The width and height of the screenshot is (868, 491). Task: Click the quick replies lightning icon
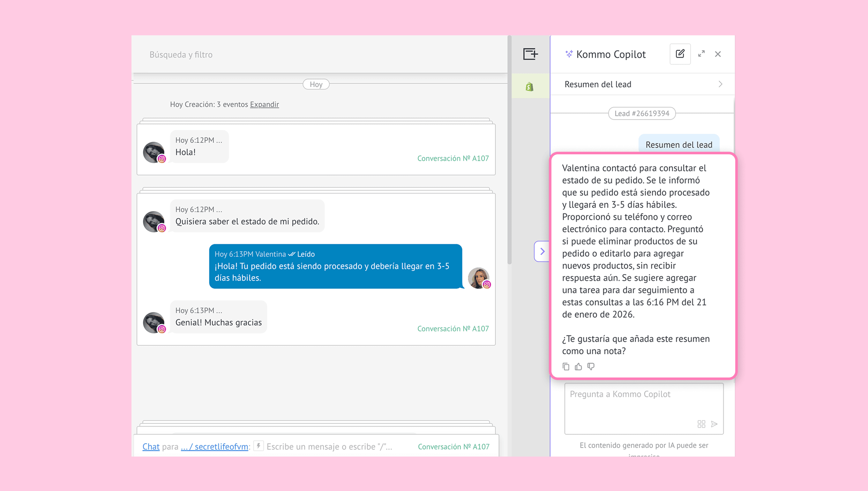pos(258,446)
